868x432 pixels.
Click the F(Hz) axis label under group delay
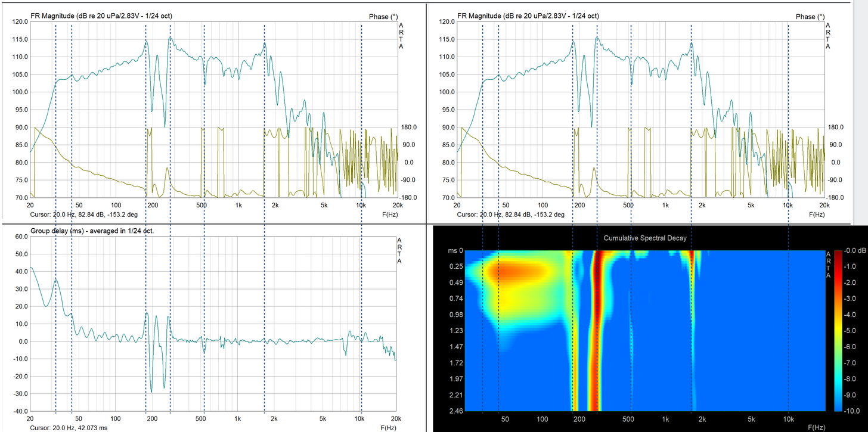click(389, 428)
